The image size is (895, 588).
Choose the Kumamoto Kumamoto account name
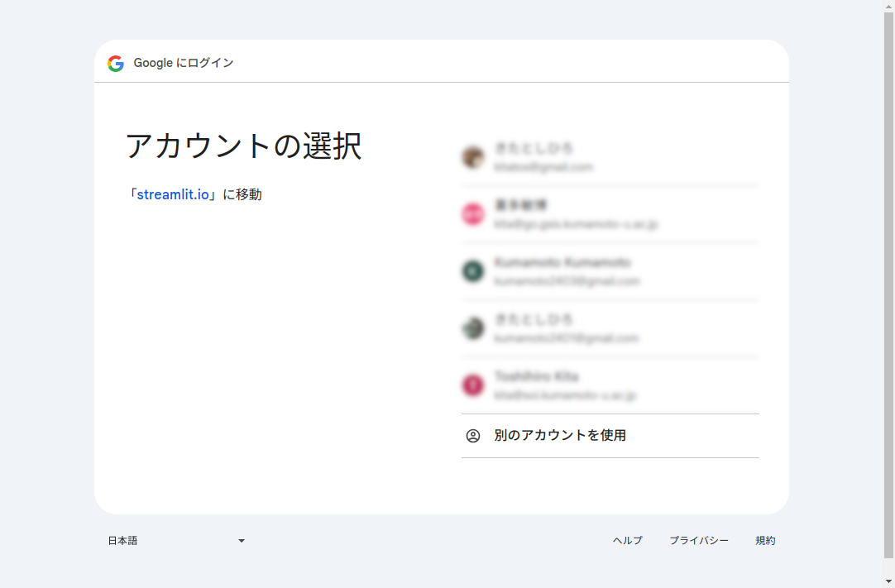point(562,263)
